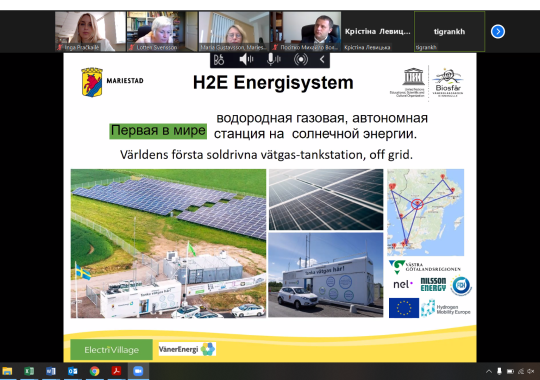The height and width of the screenshot is (380, 540).
Task: Click the B&O audio logo icon
Action: [x=219, y=60]
